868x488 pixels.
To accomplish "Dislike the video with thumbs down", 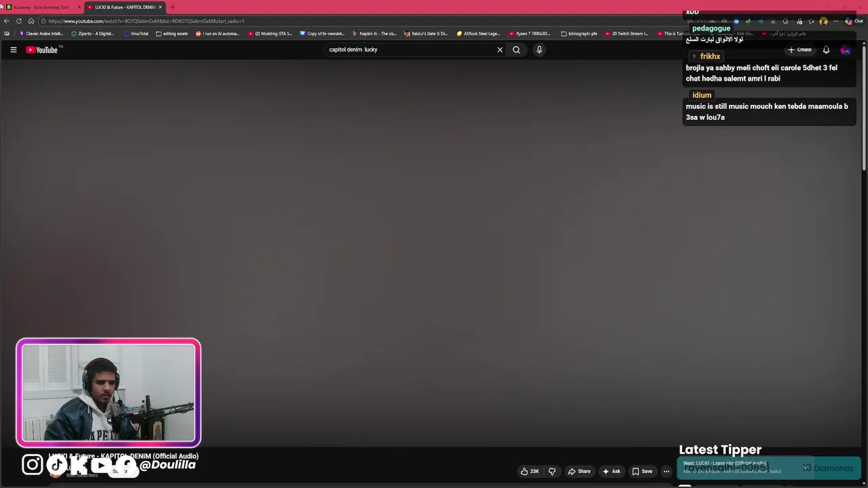I will pos(552,471).
